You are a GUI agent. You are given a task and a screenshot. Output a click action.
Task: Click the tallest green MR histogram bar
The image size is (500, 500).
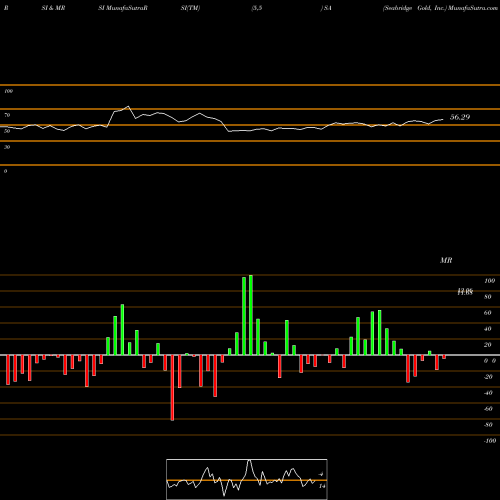point(251,315)
